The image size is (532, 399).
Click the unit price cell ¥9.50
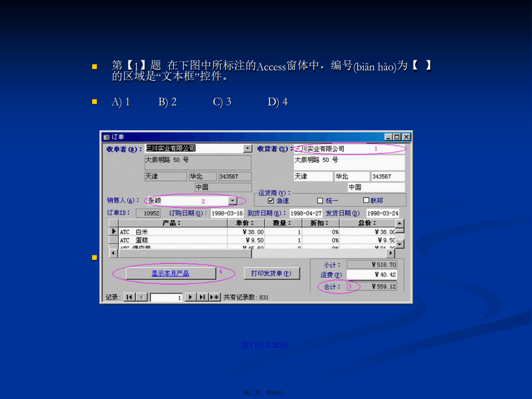pyautogui.click(x=246, y=240)
